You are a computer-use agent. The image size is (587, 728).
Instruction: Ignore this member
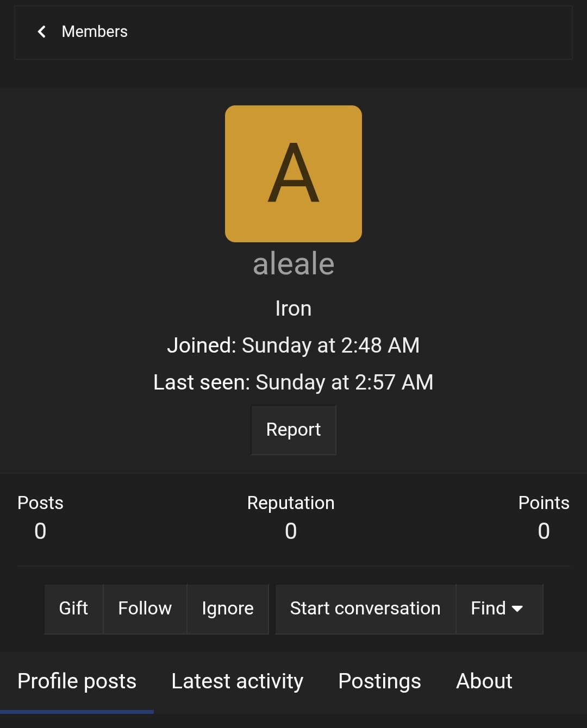tap(228, 608)
